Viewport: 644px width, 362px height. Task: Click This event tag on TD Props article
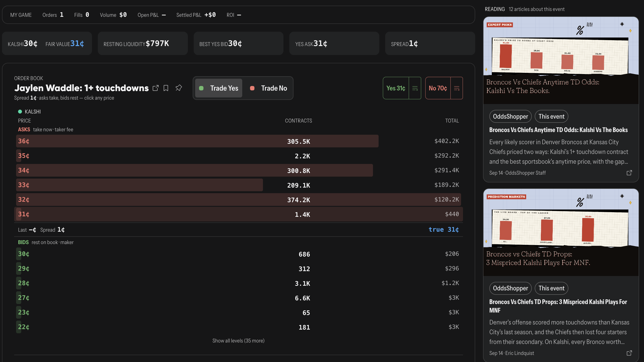pyautogui.click(x=551, y=288)
